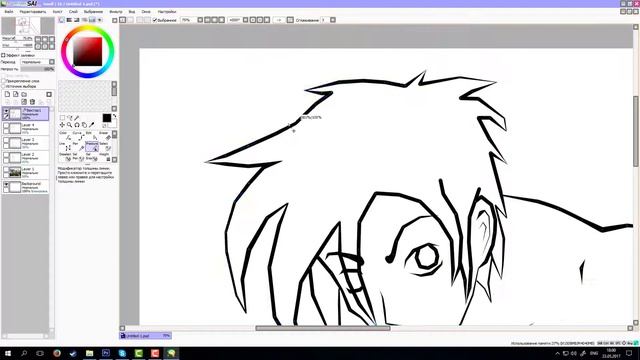Viewport: 640px width, 360px height.
Task: Open the 'Настройки' menu
Action: click(167, 12)
